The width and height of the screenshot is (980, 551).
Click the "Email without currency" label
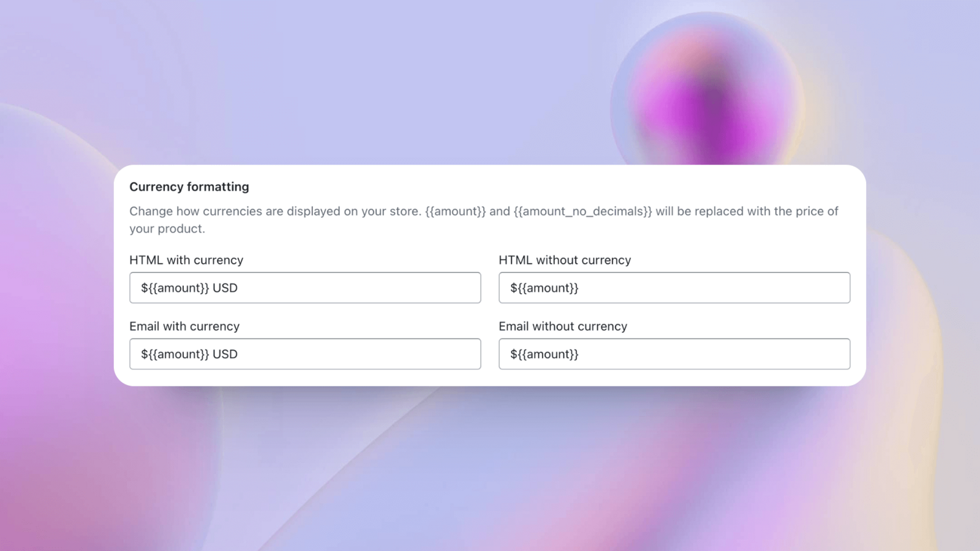click(x=563, y=326)
